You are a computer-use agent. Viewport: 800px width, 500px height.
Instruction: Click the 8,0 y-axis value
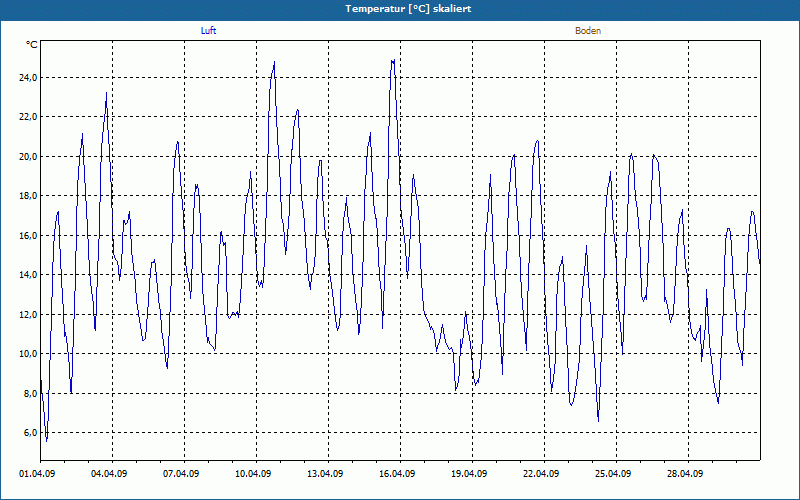click(30, 394)
